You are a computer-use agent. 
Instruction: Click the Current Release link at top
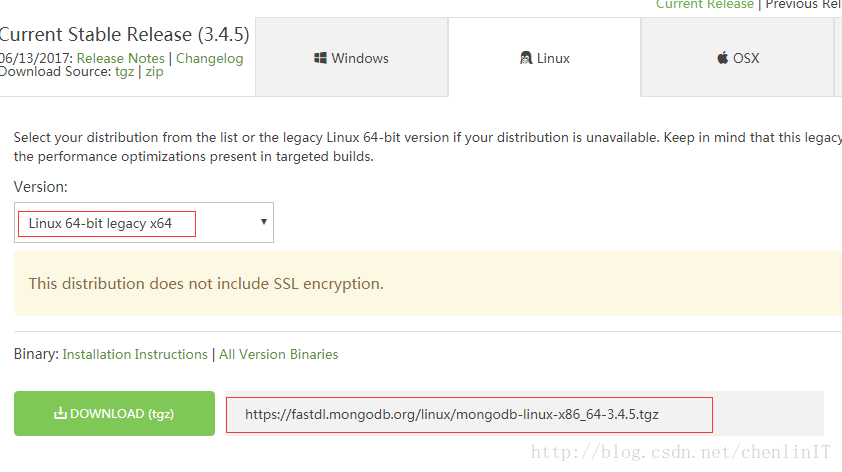click(x=704, y=5)
